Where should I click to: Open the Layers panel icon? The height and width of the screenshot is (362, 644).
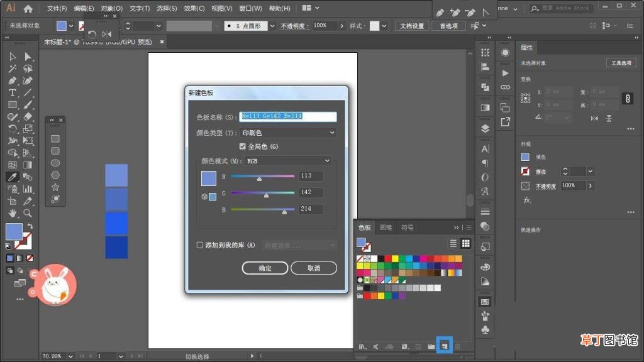click(485, 128)
